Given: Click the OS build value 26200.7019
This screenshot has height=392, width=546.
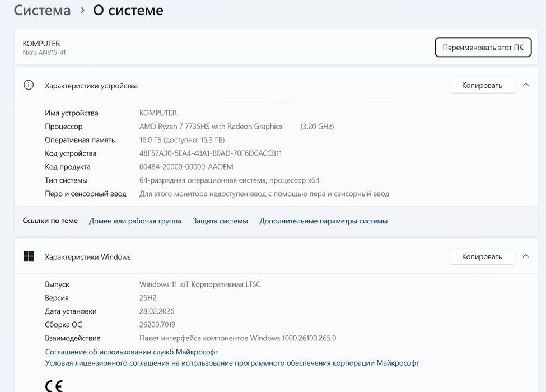Looking at the screenshot, I should (x=157, y=325).
